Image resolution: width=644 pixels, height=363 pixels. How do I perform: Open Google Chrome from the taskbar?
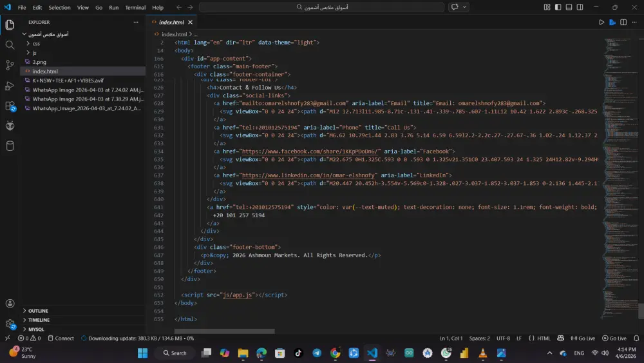click(x=335, y=353)
